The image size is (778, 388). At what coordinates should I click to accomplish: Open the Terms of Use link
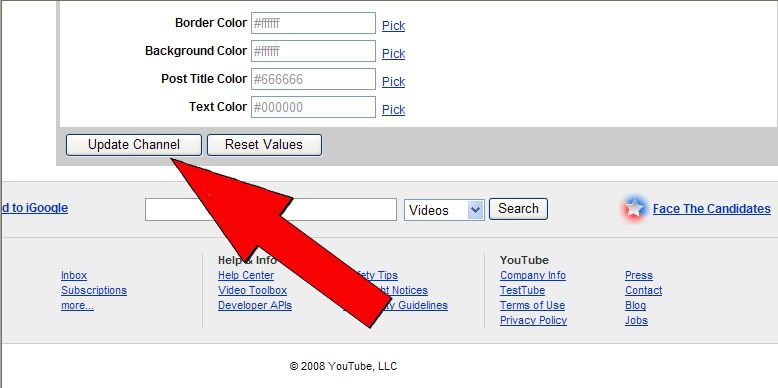point(532,305)
